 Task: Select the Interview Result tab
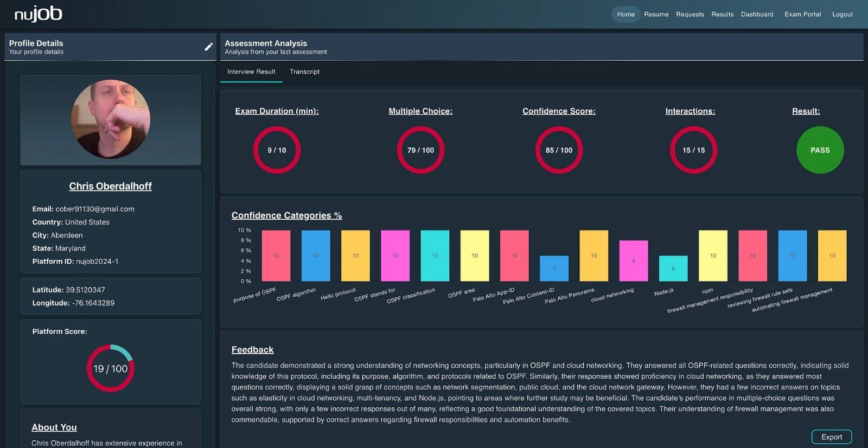[251, 72]
